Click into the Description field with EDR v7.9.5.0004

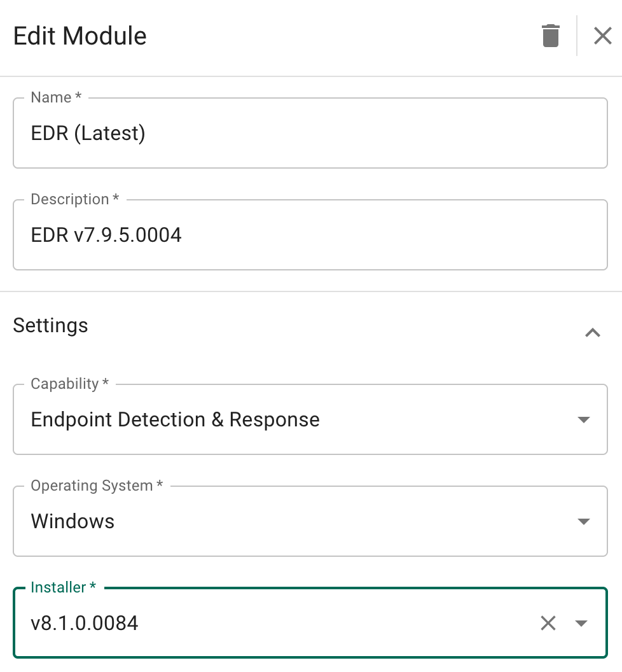coord(310,235)
